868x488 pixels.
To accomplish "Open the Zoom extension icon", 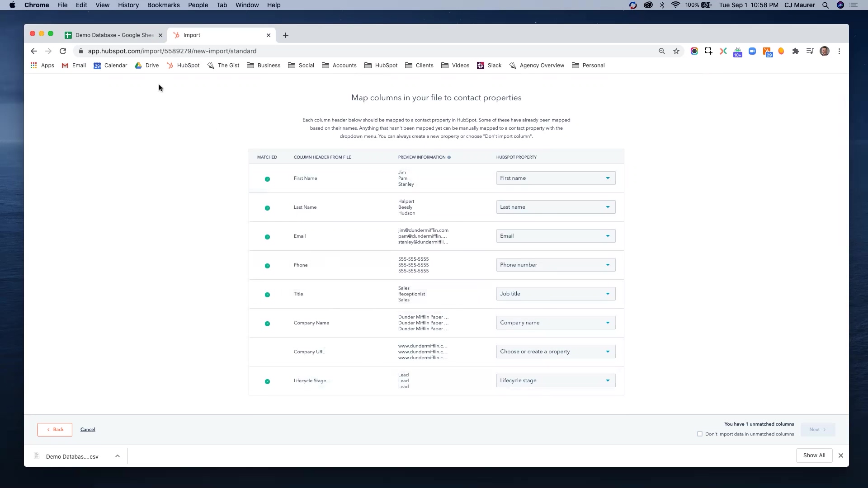I will coord(752,51).
